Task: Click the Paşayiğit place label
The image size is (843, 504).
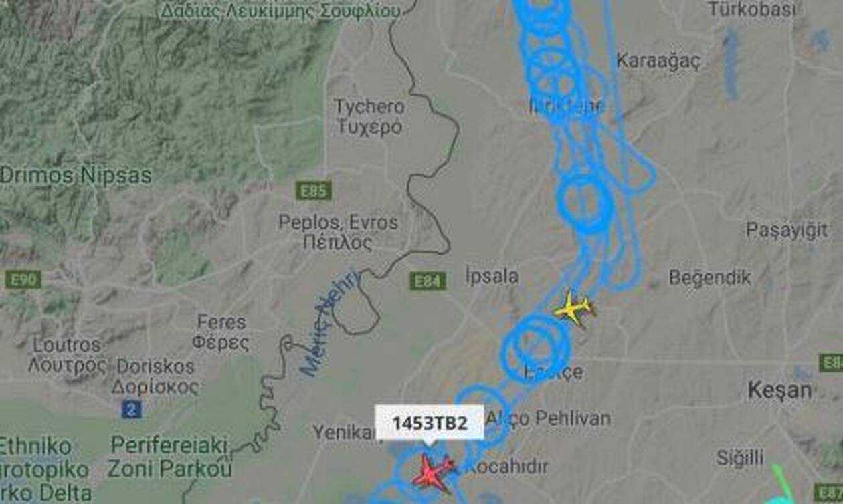Action: [787, 231]
